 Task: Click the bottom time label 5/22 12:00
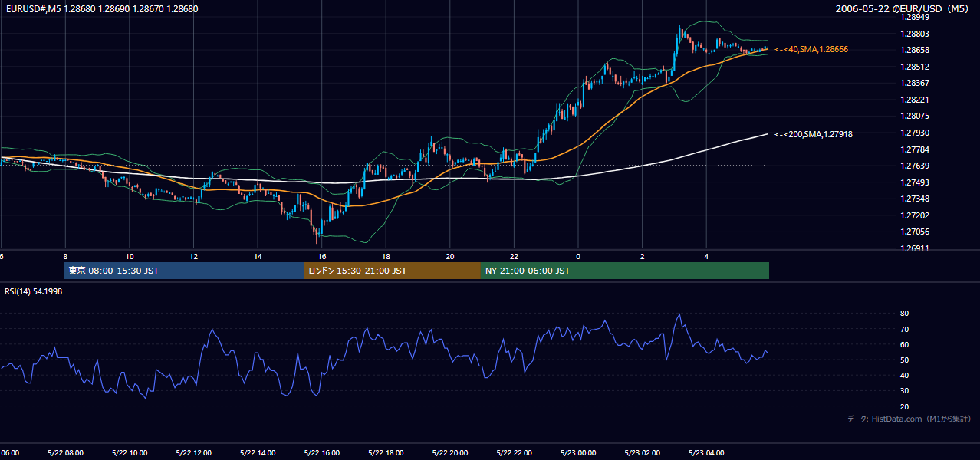coord(193,452)
